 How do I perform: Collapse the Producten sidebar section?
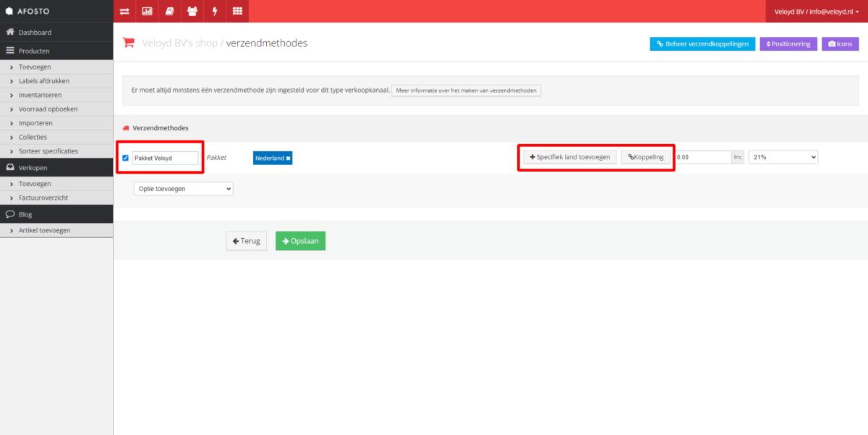[x=56, y=51]
